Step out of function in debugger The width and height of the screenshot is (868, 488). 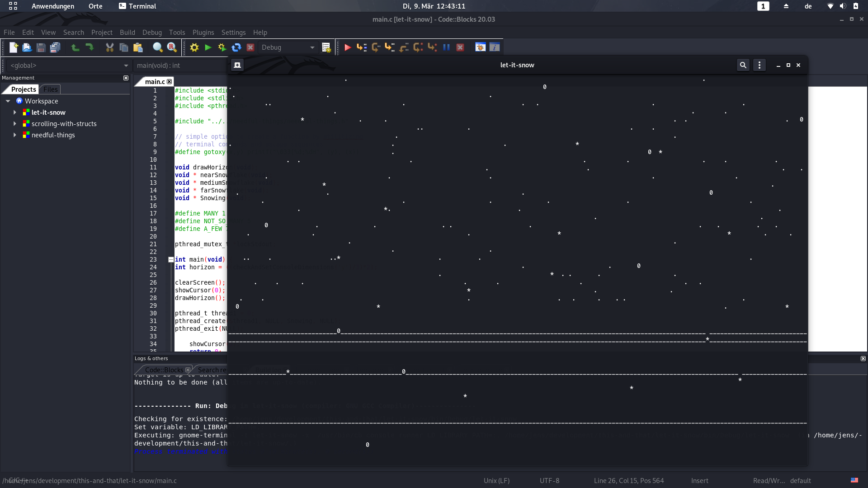(x=404, y=47)
